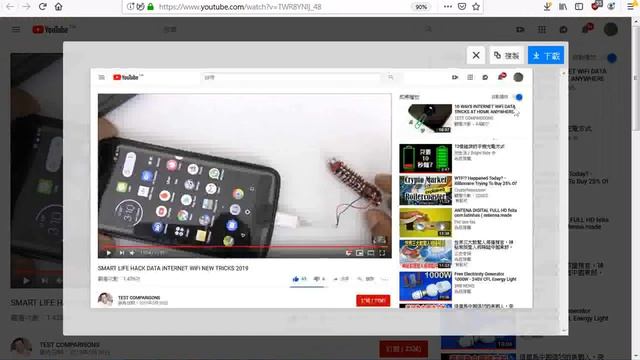The width and height of the screenshot is (640, 360).
Task: Click the YouTube create video camera icon
Action: 520,29
